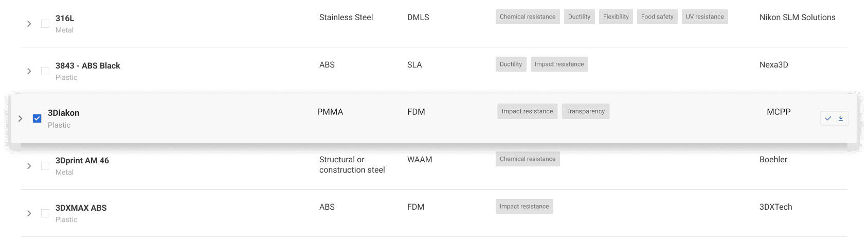Click the Flexibility tag on 316L
Screen dimensions: 868x237
pos(616,17)
